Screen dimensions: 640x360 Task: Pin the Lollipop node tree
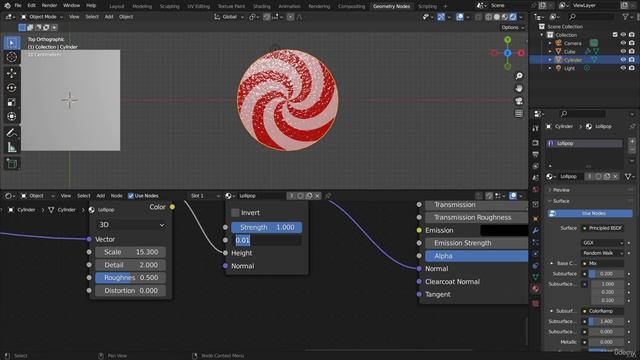click(x=327, y=196)
